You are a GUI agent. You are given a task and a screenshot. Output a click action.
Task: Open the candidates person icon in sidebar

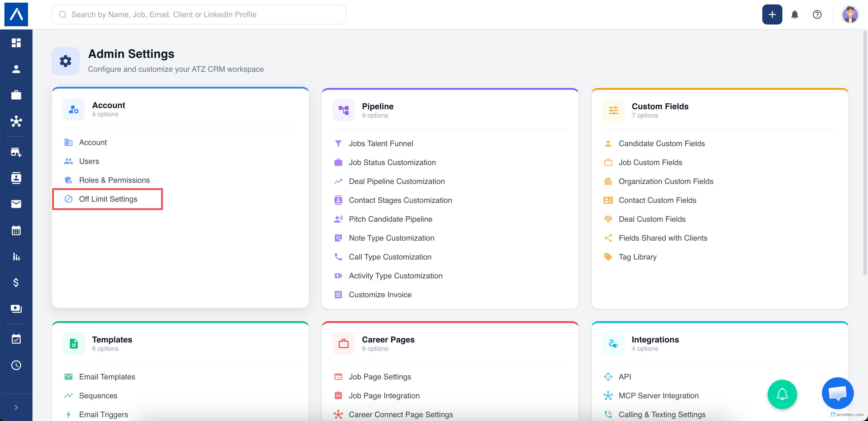(x=16, y=69)
